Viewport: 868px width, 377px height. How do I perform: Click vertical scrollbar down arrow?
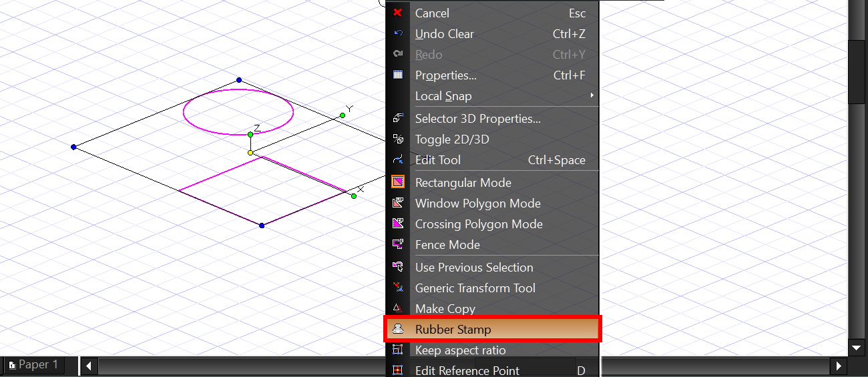pyautogui.click(x=857, y=348)
